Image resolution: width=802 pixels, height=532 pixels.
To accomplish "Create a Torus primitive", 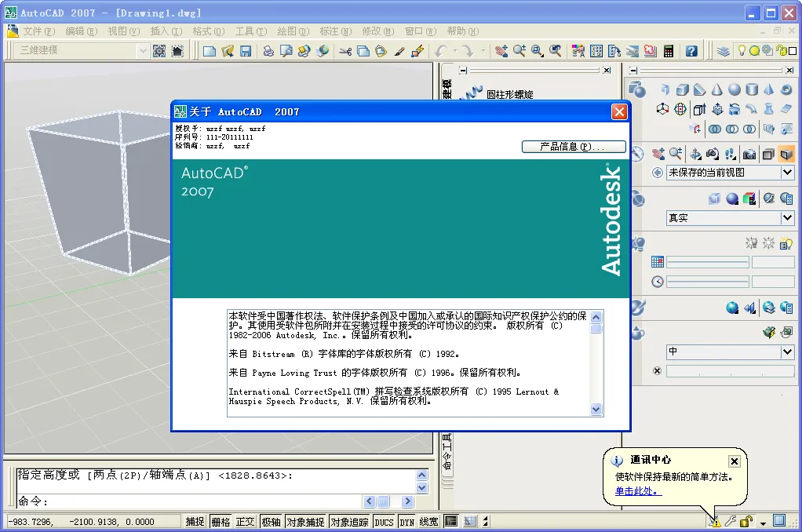I will [786, 89].
